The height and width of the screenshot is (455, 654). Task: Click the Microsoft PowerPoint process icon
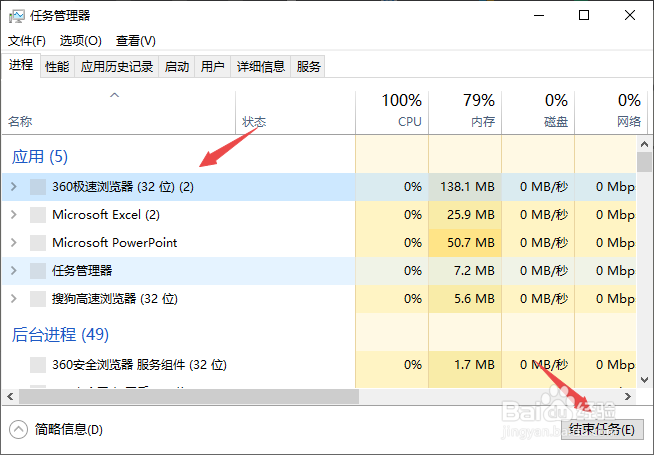click(x=38, y=243)
